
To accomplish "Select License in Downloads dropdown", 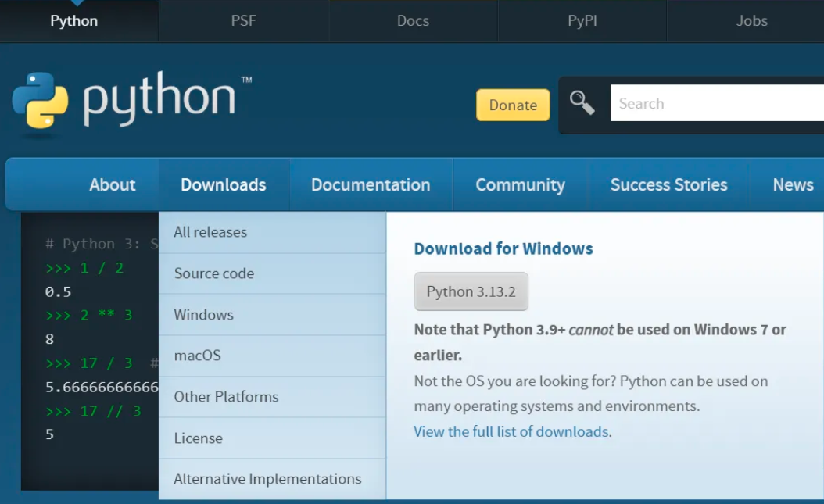I will [272, 438].
